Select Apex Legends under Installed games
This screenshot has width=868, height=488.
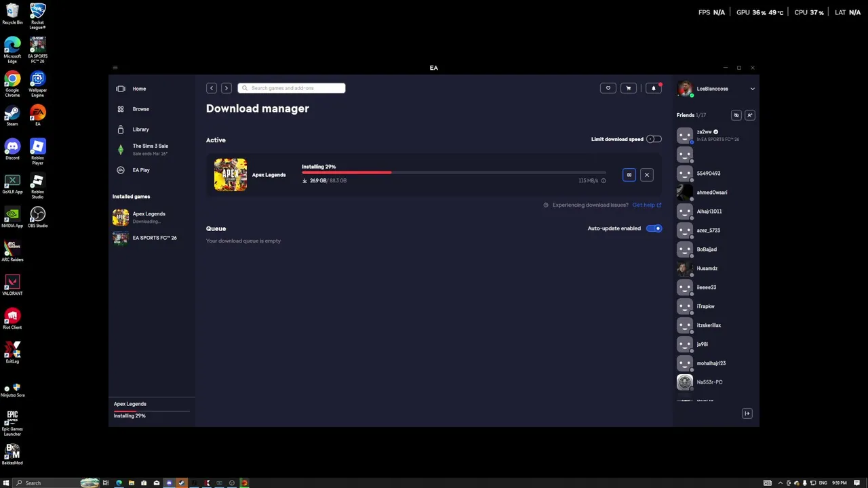coord(149,217)
